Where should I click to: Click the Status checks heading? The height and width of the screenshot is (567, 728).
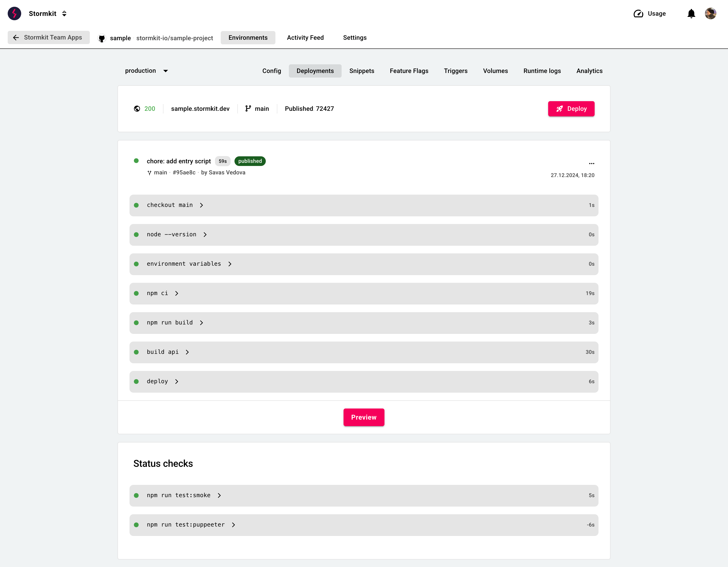tap(163, 464)
